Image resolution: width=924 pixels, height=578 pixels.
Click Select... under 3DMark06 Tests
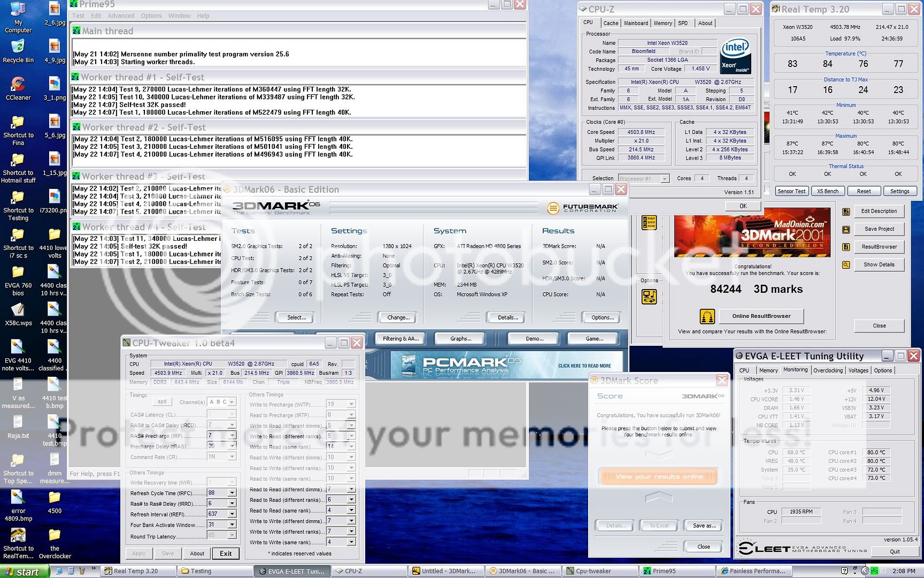coord(296,317)
